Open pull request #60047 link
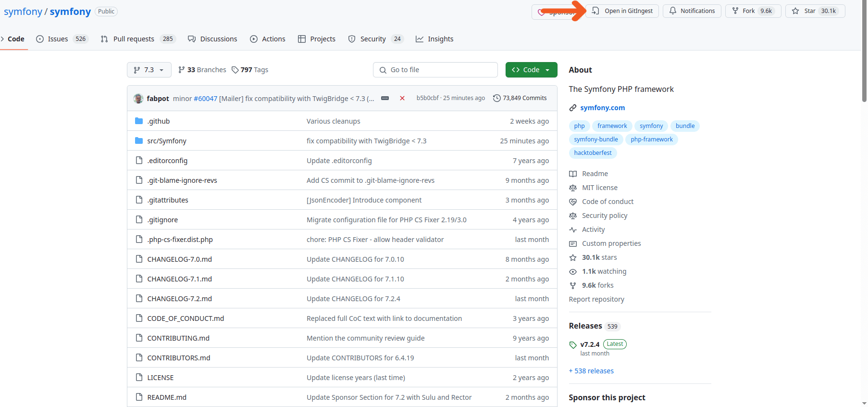 (205, 98)
